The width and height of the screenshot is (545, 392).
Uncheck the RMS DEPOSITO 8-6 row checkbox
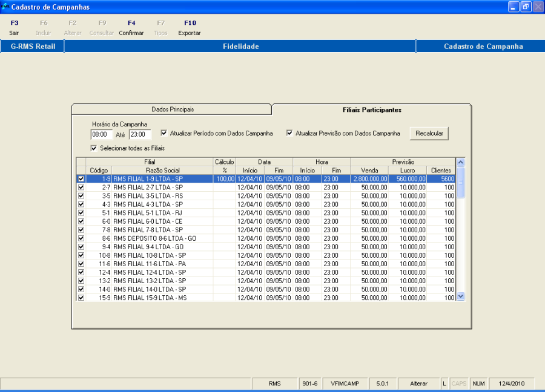[x=81, y=238]
